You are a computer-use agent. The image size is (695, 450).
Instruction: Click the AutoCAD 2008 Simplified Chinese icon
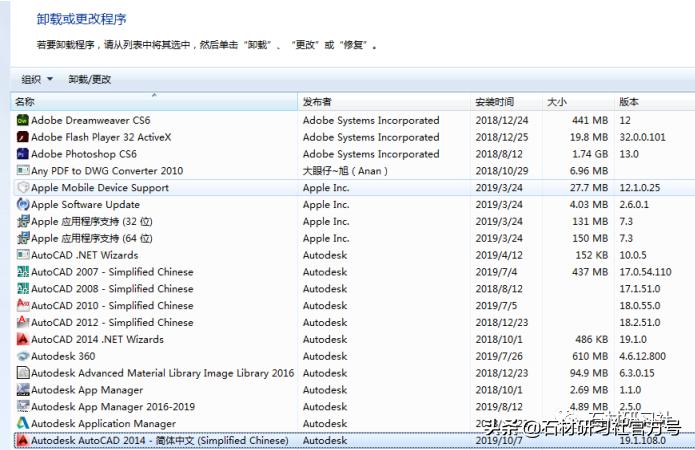pos(23,289)
